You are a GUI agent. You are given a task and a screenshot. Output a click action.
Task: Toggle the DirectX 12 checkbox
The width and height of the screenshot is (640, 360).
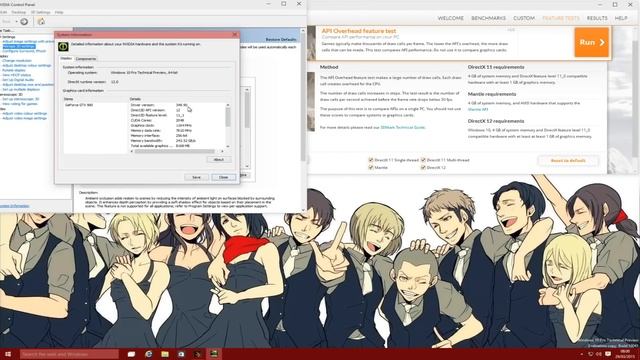point(423,167)
